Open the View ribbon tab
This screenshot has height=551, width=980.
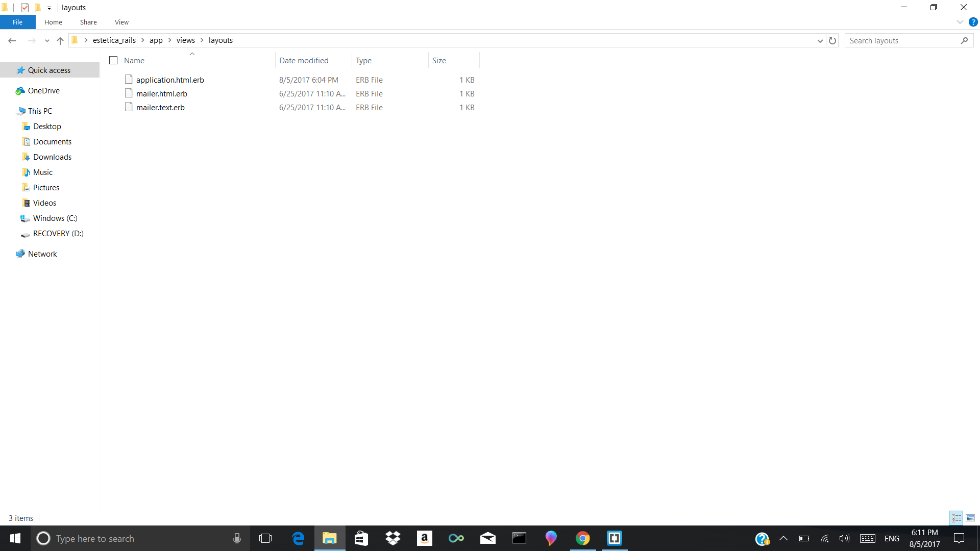tap(121, 22)
